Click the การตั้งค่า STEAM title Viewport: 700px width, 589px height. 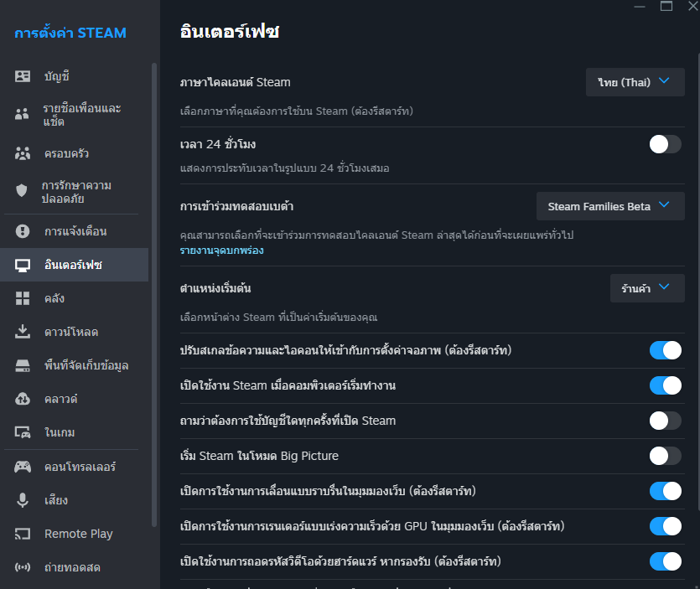[x=70, y=33]
